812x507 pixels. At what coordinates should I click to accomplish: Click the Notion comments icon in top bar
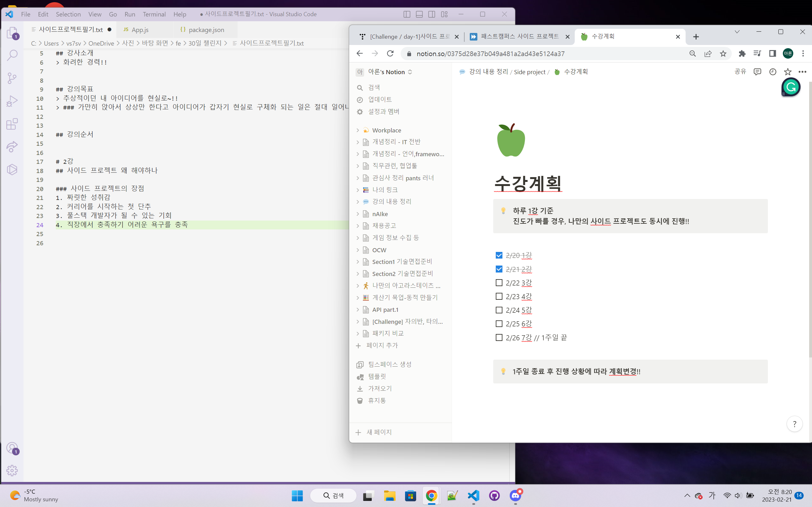tap(757, 72)
